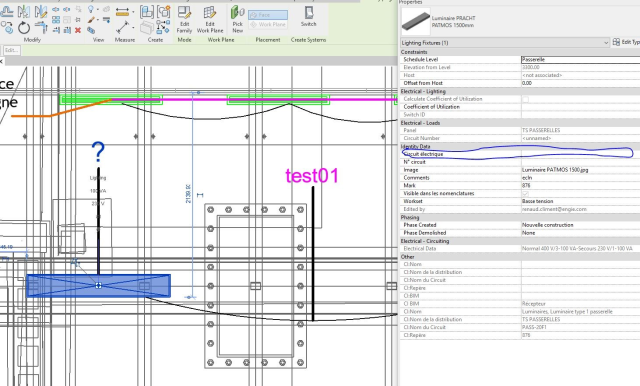Viewport: 640px width, 386px height.
Task: Select the Trim/Extend to Corner tool
Action: click(x=41, y=28)
